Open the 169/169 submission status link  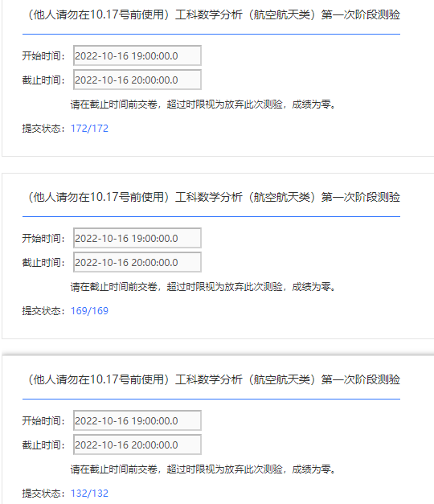(89, 311)
